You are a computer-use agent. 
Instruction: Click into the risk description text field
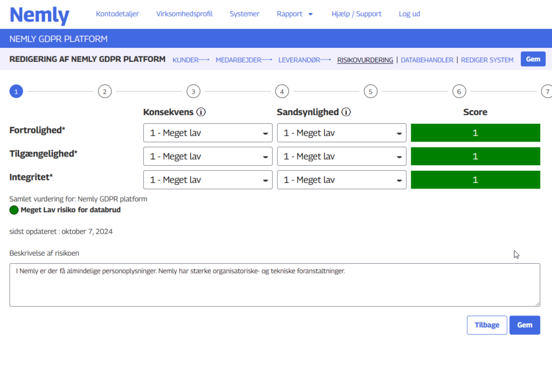tap(274, 285)
